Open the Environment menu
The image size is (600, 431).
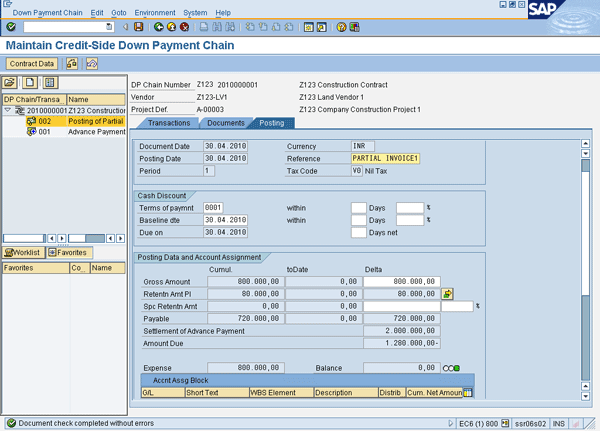pyautogui.click(x=155, y=12)
